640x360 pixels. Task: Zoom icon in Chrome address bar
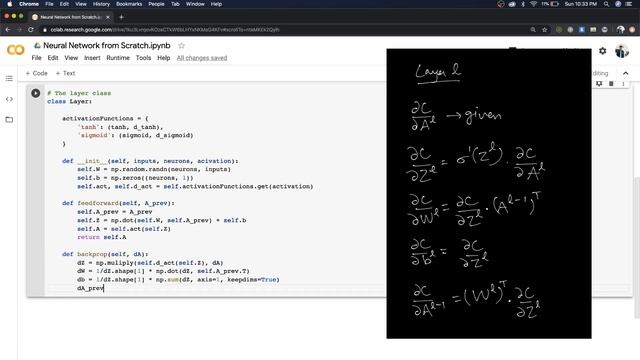pyautogui.click(x=533, y=30)
